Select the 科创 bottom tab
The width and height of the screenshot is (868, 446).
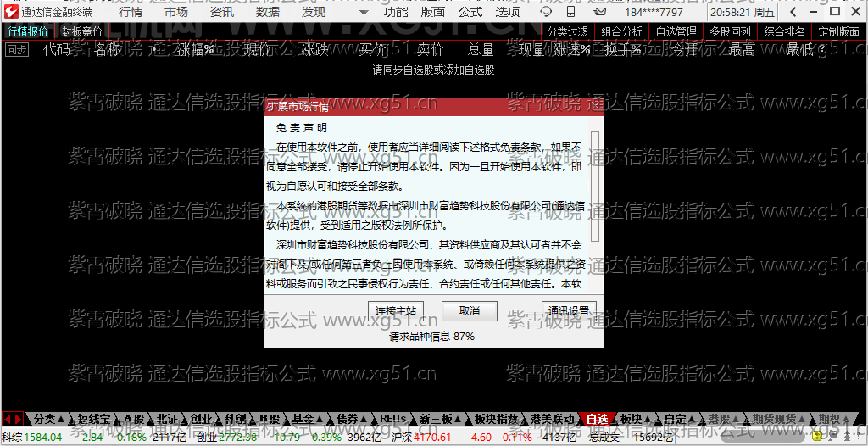[234, 419]
